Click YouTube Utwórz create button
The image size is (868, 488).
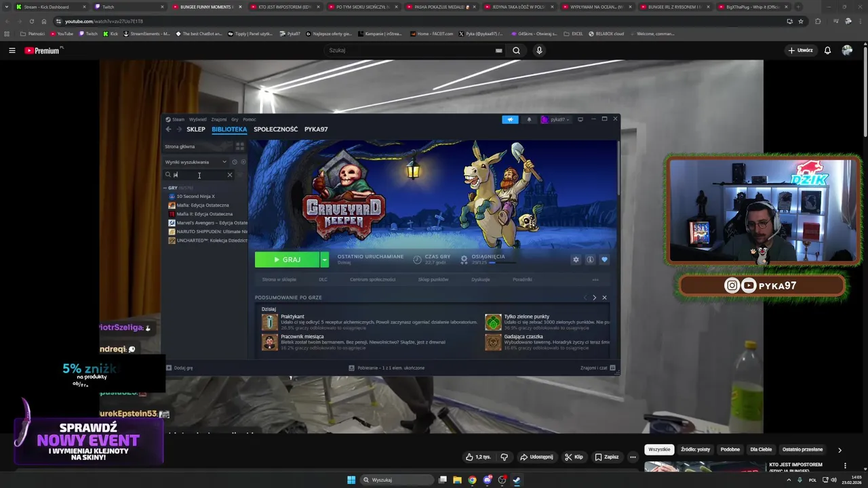[800, 50]
